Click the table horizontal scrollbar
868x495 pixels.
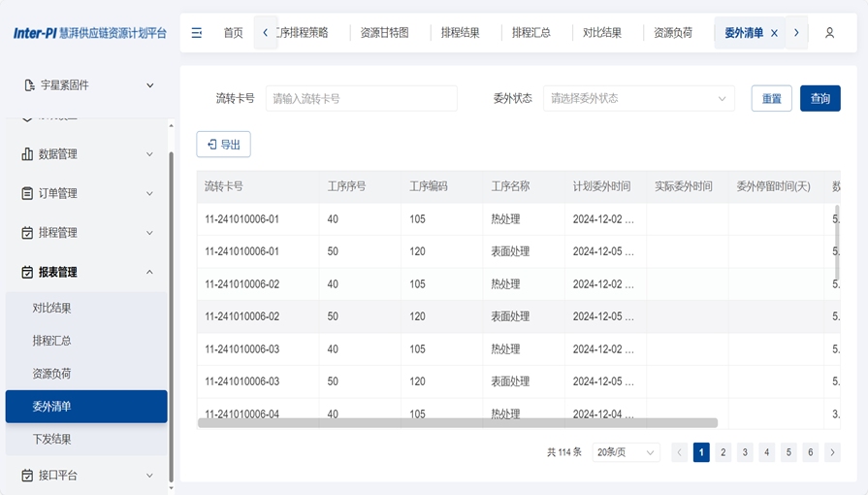coord(457,423)
